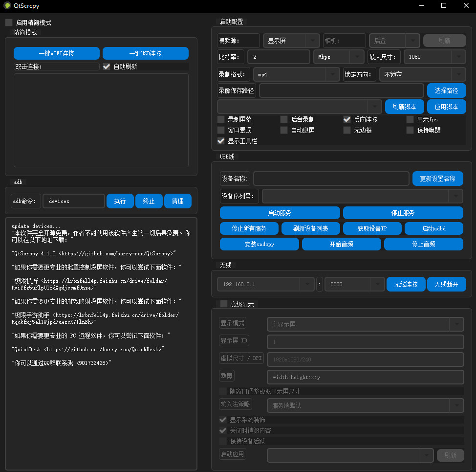
Task: Click the 停止服务 button
Action: coord(403,213)
